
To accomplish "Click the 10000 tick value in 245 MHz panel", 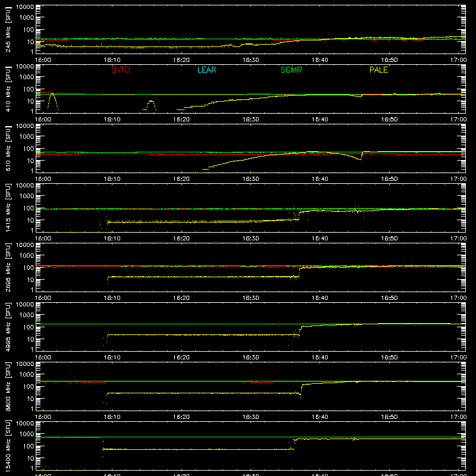I will [25, 7].
